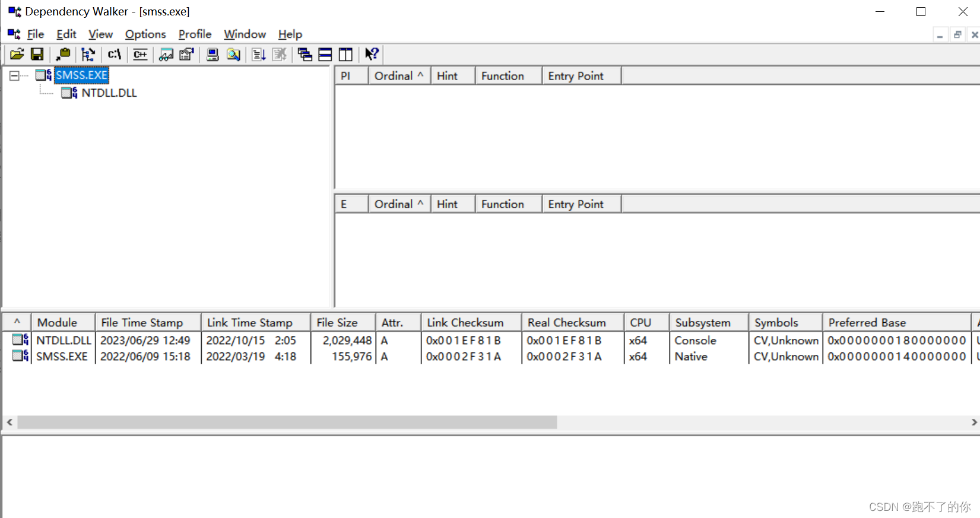980x518 pixels.
Task: Open the Profile menu
Action: pyautogui.click(x=195, y=34)
